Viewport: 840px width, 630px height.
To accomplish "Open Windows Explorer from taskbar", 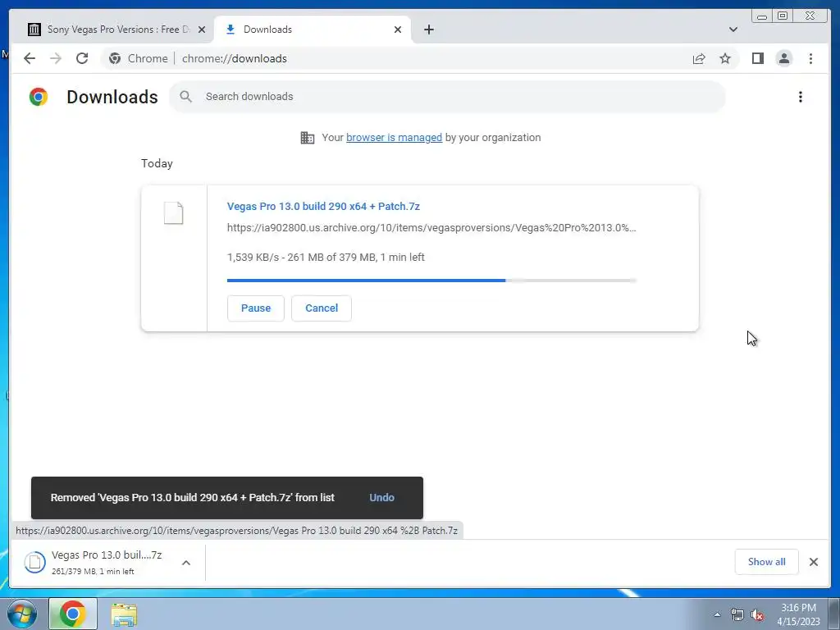I will click(124, 614).
